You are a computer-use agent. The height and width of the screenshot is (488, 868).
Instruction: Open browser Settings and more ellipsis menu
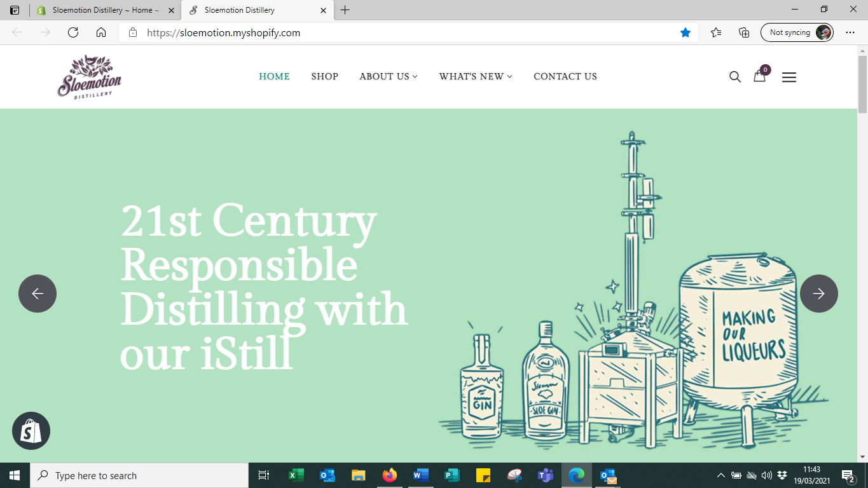[x=850, y=32]
